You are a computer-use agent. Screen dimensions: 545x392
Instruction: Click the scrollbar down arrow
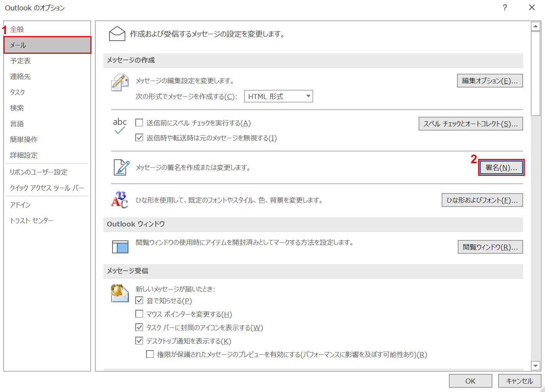click(x=535, y=366)
